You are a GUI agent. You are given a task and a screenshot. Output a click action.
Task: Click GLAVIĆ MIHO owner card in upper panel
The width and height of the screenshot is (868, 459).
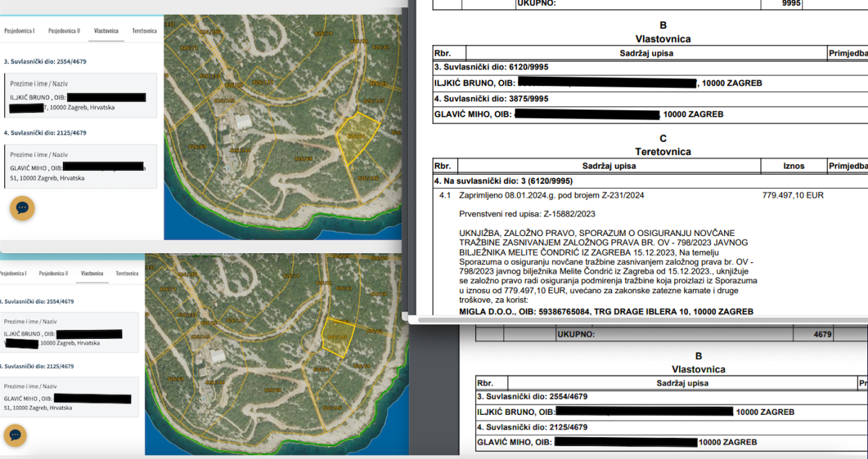coord(80,167)
